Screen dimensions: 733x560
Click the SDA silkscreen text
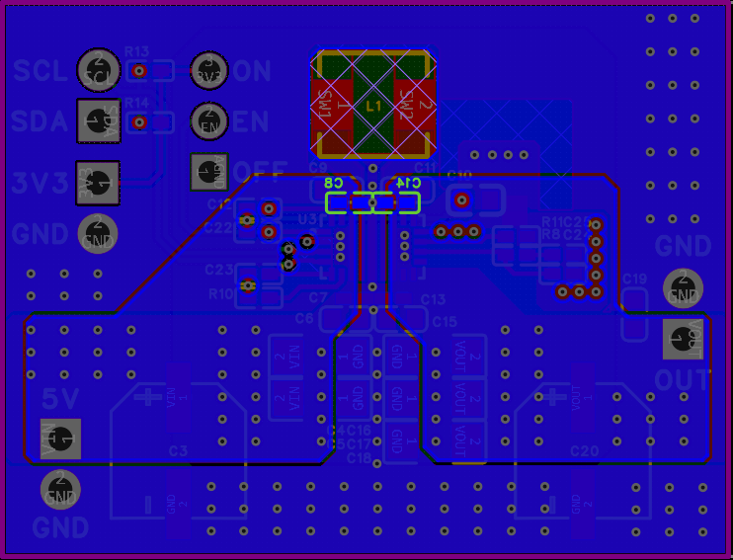click(x=40, y=121)
